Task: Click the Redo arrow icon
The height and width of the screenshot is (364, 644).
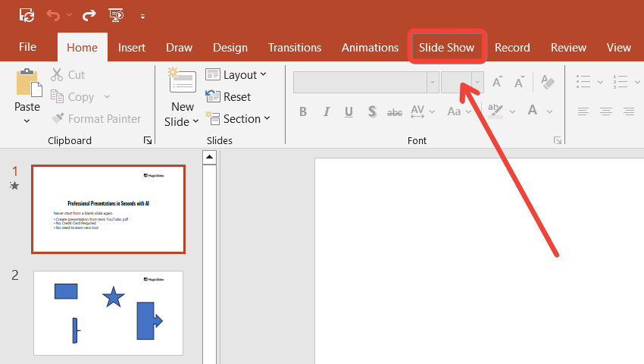Action: tap(89, 14)
